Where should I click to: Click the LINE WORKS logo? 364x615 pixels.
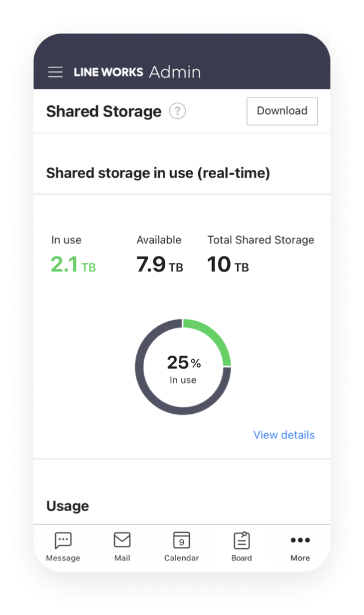click(108, 72)
